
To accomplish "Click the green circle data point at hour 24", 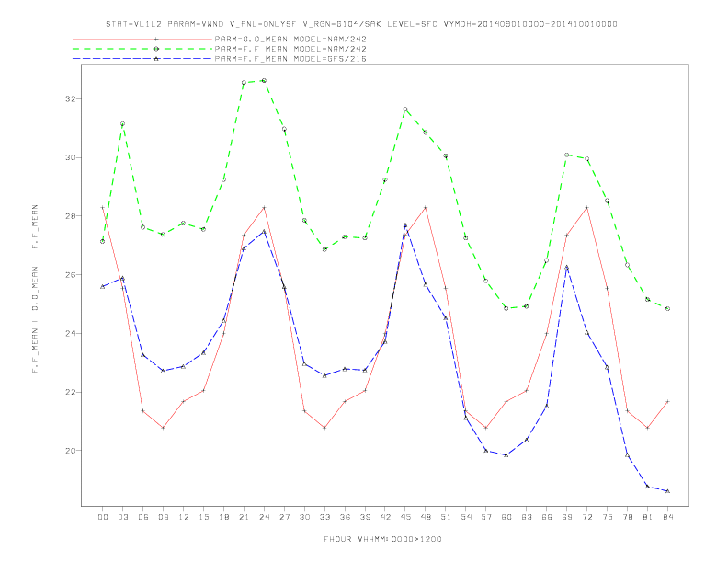I will tap(264, 80).
